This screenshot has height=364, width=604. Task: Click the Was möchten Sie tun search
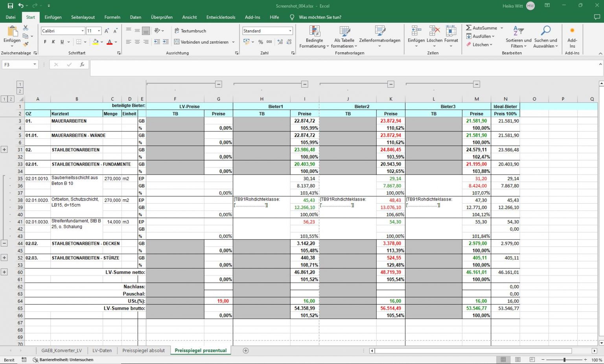315,17
